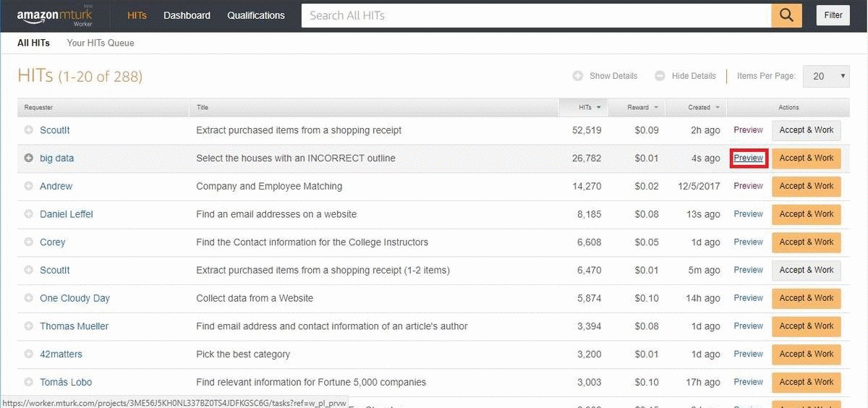This screenshot has width=868, height=408.
Task: Click the '26,782' HITs count cell
Action: (x=585, y=158)
